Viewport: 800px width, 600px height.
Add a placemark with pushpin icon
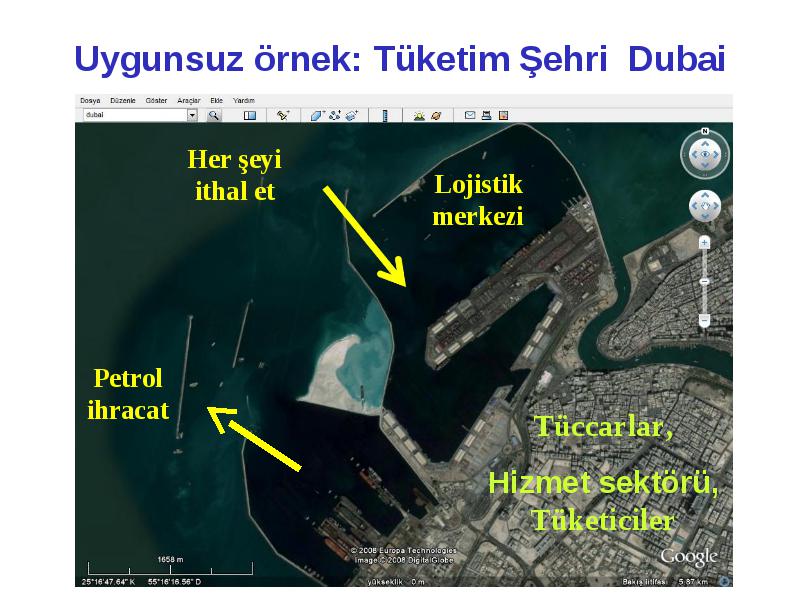pos(283,115)
